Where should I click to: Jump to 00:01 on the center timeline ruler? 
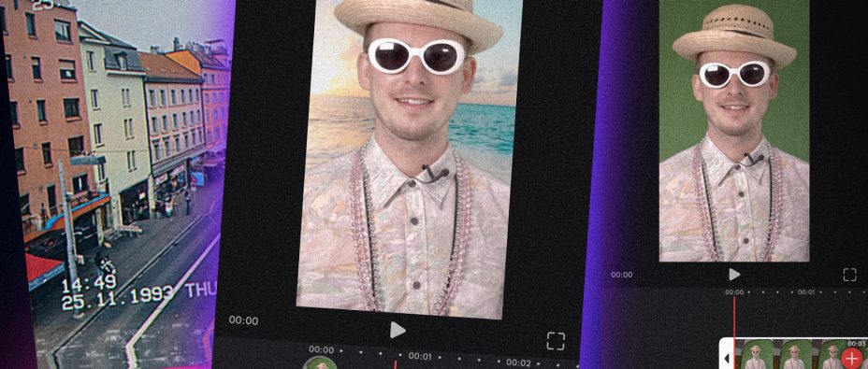[x=420, y=356]
